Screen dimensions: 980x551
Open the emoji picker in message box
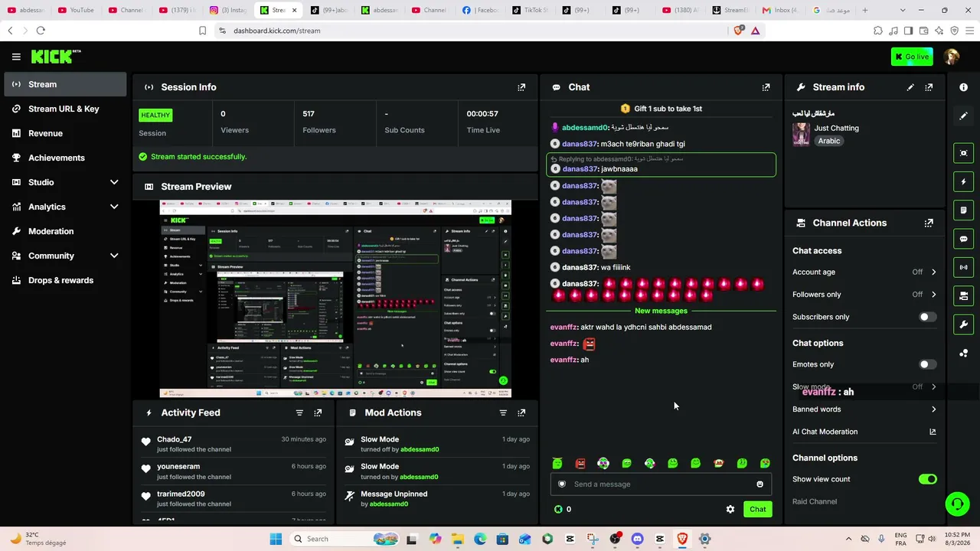[759, 484]
